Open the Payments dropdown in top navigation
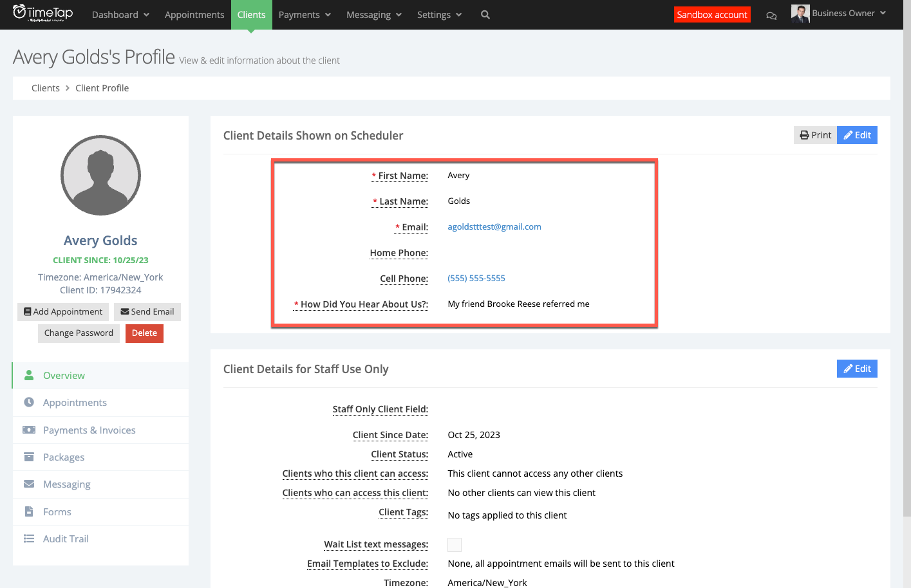Screen dimensions: 911x588 [305, 14]
